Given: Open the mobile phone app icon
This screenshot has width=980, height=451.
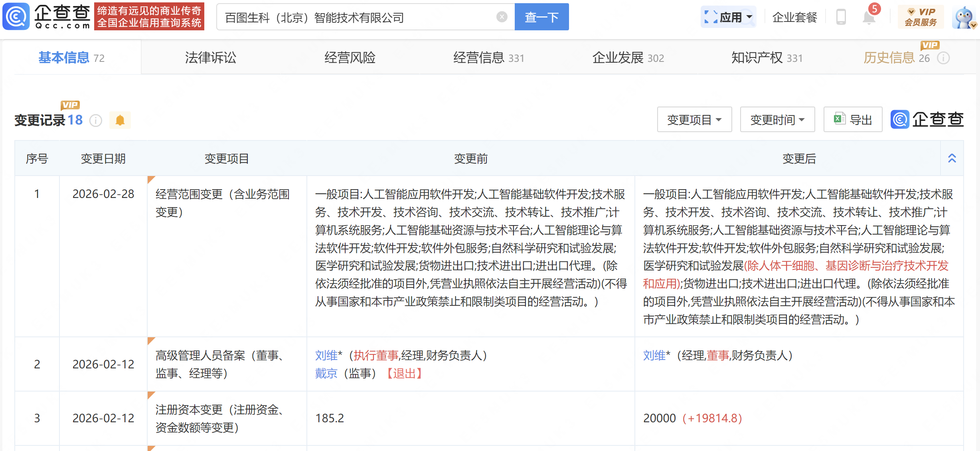Looking at the screenshot, I should pyautogui.click(x=841, y=17).
